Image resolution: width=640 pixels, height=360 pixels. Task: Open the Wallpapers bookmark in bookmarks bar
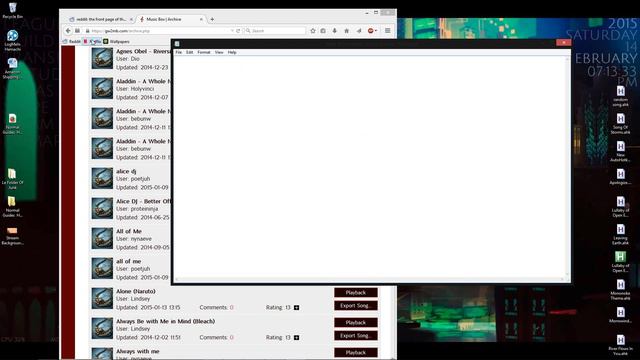(116, 41)
